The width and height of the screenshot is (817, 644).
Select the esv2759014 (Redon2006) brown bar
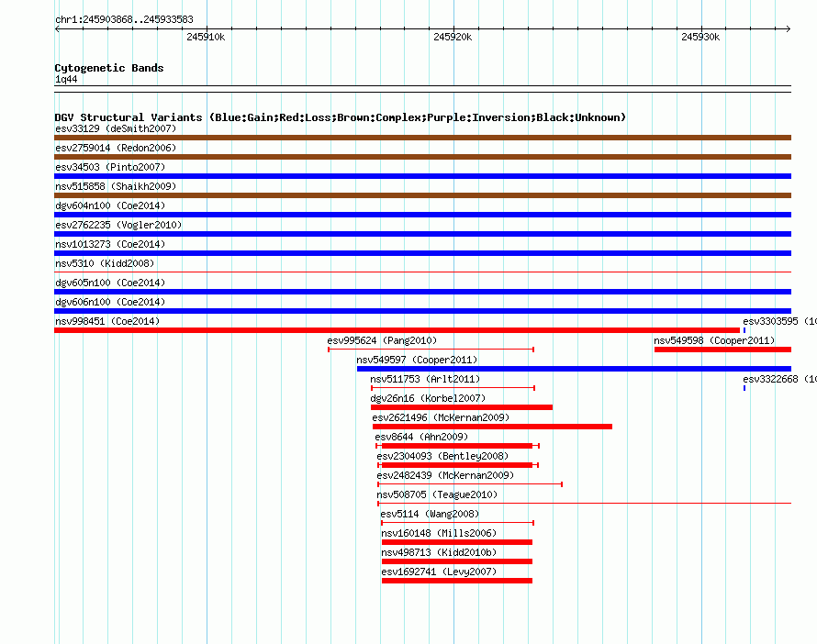pos(422,157)
